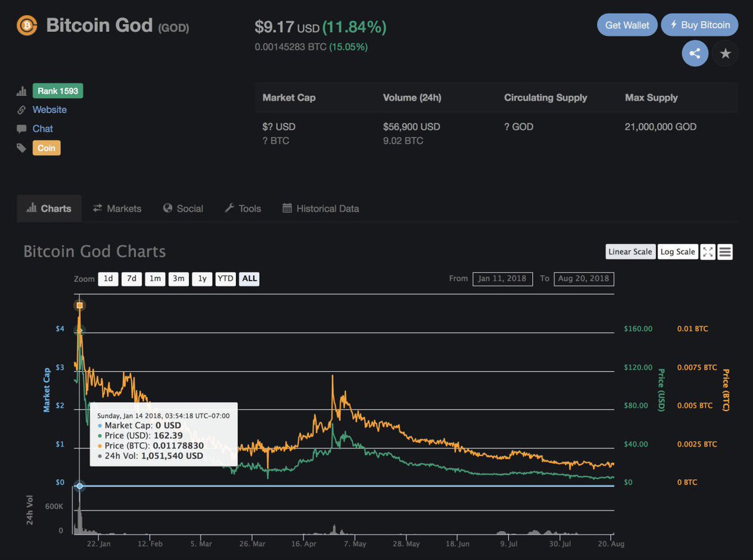The height and width of the screenshot is (560, 753).
Task: Set chart zoom to 3m
Action: [179, 278]
